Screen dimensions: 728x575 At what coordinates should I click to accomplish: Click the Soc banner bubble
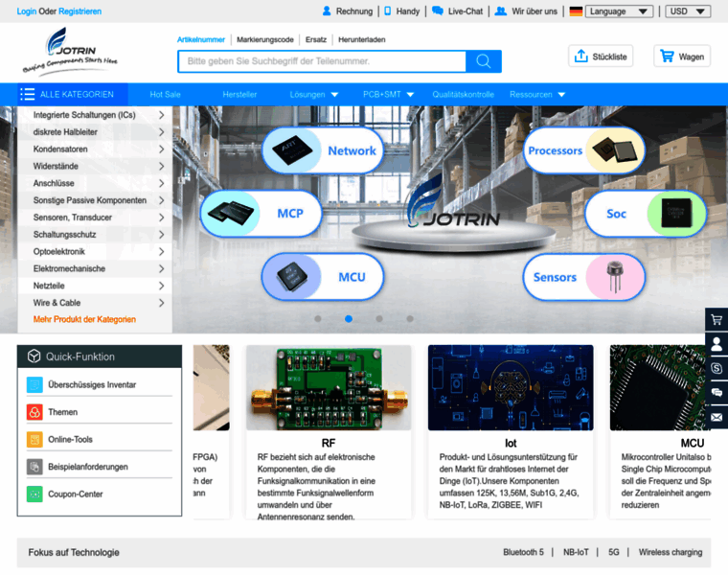coord(646,214)
